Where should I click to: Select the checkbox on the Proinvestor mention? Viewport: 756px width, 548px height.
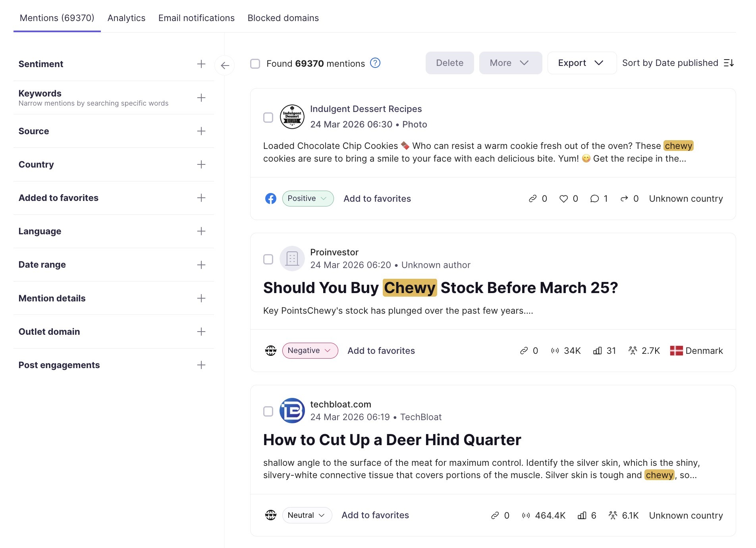pos(268,259)
